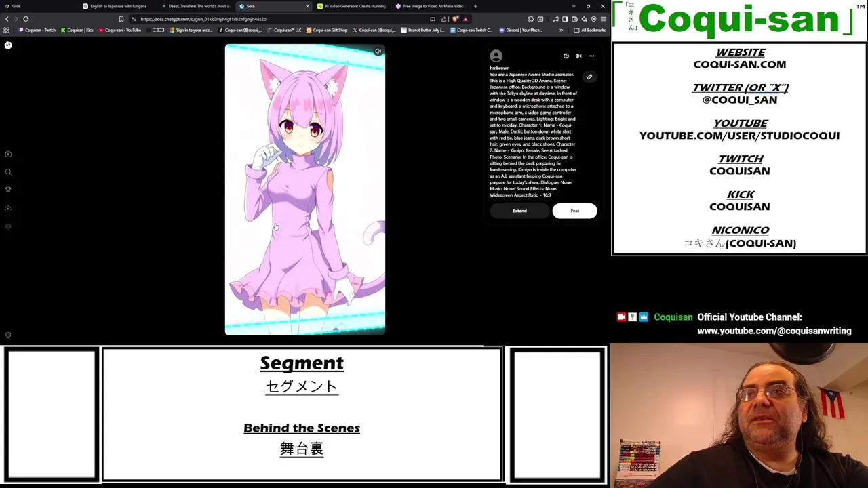The image size is (868, 488).
Task: Click bottom-left Sora sidebar settings icon
Action: [x=8, y=335]
